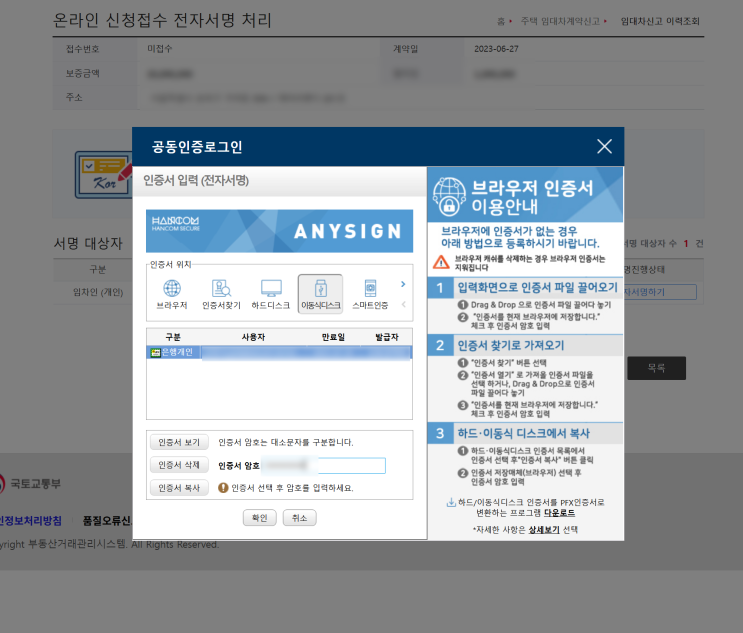Click the 인증서 복사 button
This screenshot has width=743, height=633.
[x=179, y=488]
